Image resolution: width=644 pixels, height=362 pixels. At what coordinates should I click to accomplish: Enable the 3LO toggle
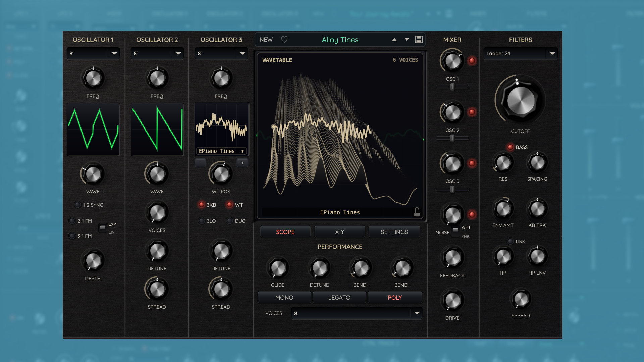pyautogui.click(x=201, y=221)
